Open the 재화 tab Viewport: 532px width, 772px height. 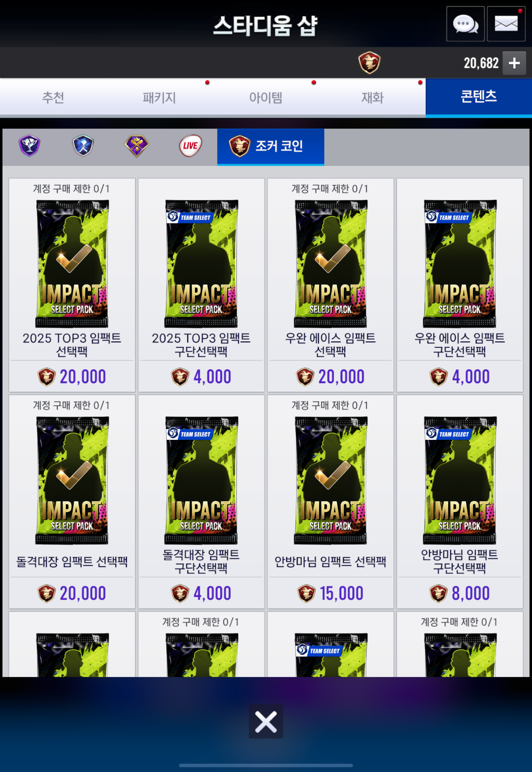372,97
